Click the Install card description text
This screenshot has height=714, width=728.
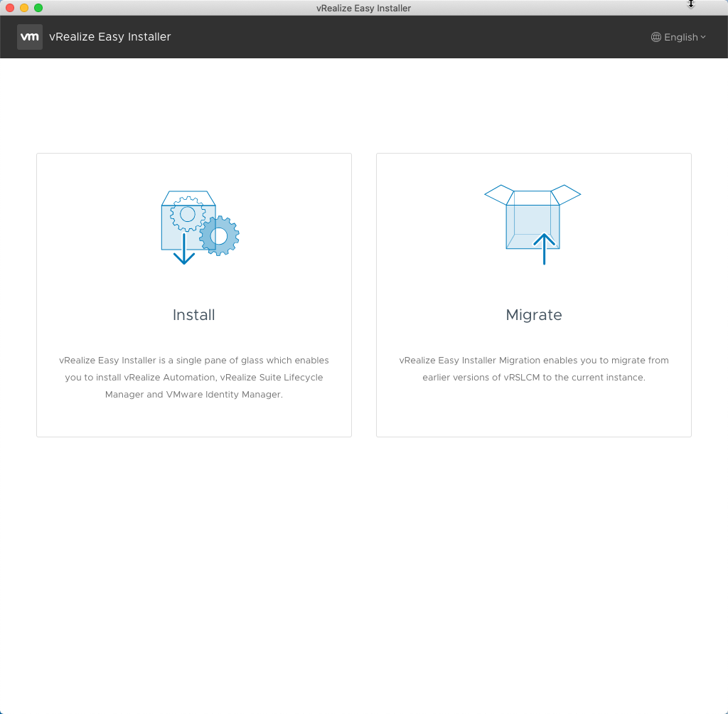click(x=193, y=377)
